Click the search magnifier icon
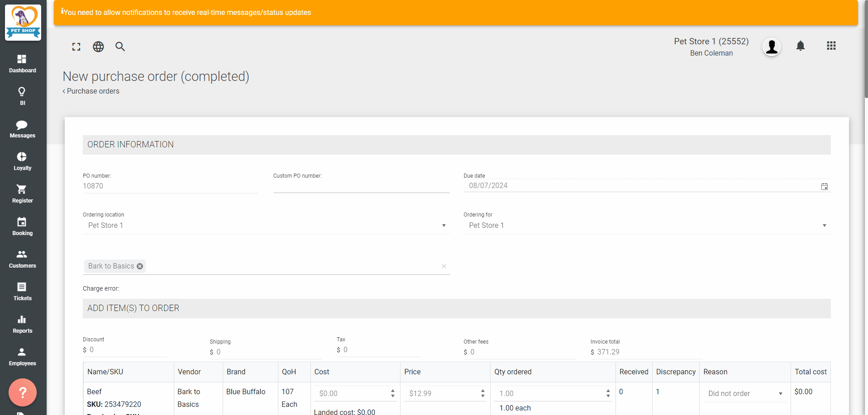This screenshot has height=415, width=868. [x=120, y=47]
